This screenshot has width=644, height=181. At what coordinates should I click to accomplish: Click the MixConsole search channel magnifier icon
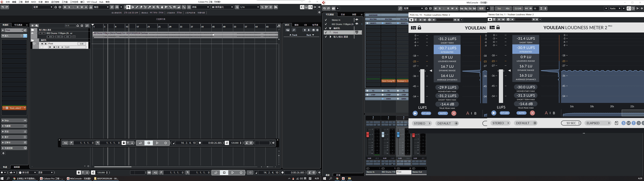click(400, 9)
